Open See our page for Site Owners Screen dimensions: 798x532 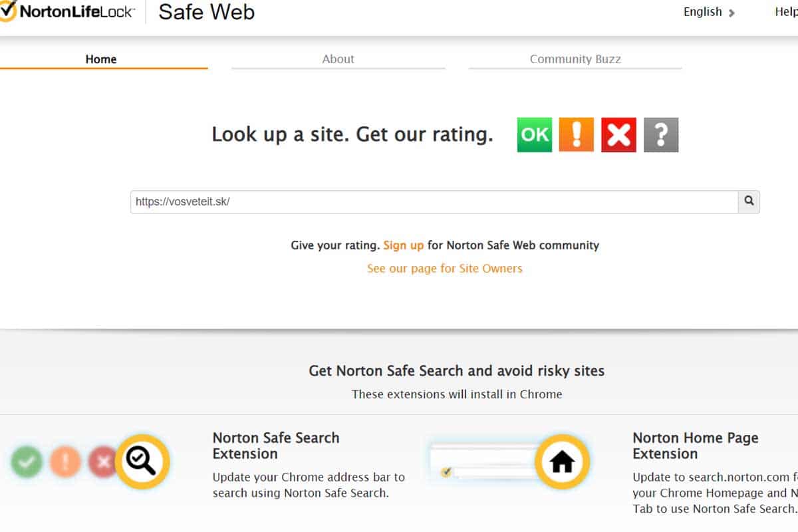(445, 269)
